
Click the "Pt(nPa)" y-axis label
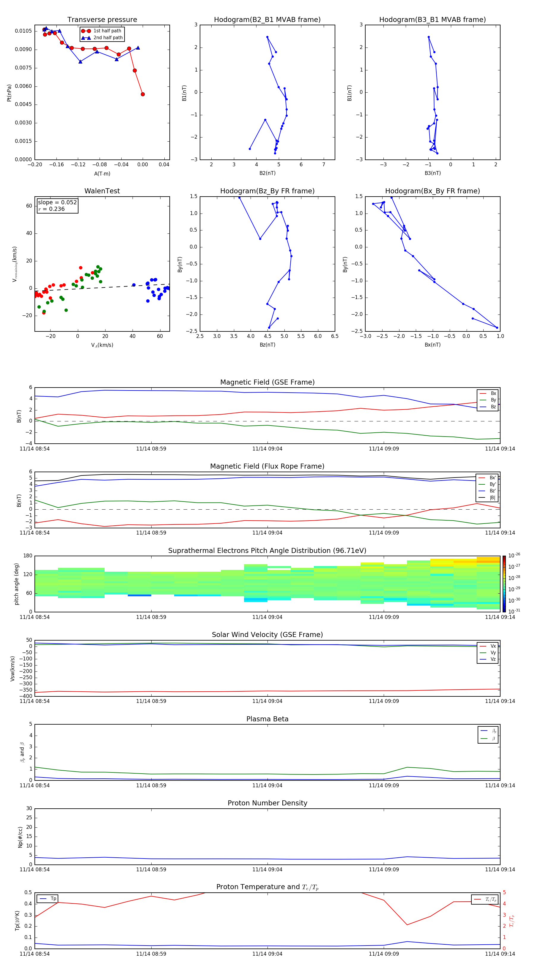pos(9,92)
